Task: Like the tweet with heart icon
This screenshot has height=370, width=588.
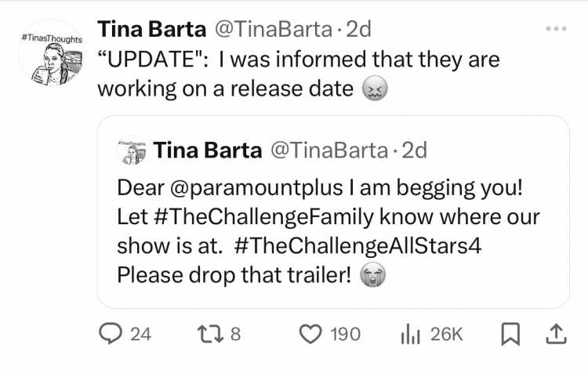Action: 310,334
